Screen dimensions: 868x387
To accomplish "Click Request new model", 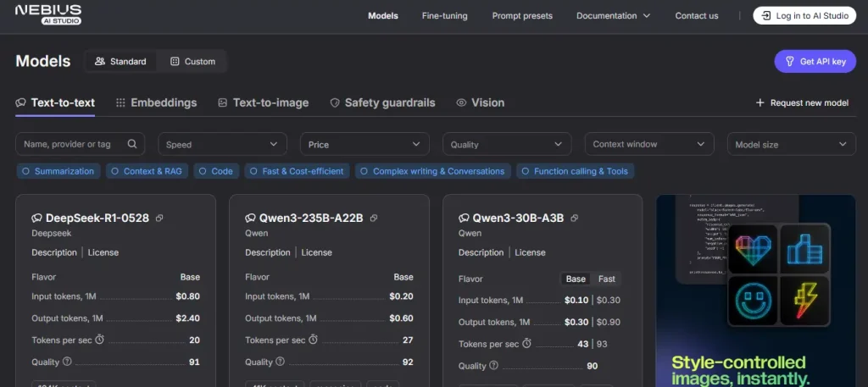I will click(802, 102).
